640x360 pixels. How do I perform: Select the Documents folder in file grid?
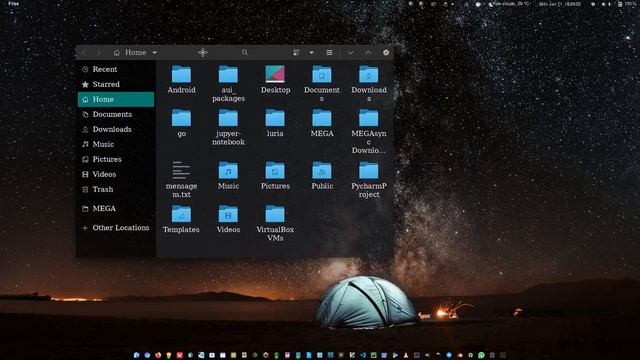click(322, 74)
